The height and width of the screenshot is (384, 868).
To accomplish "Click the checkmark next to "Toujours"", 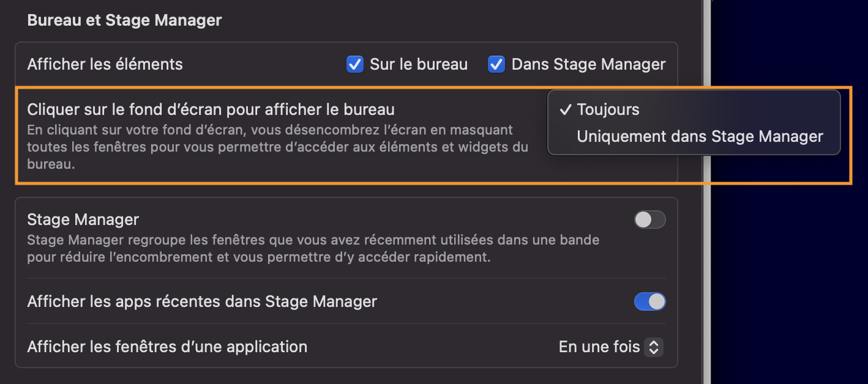I will 566,110.
